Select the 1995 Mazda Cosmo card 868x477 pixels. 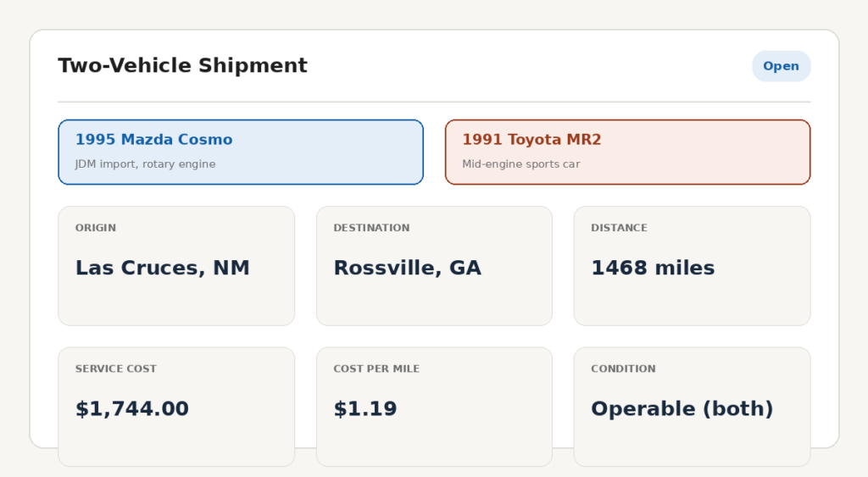[241, 153]
